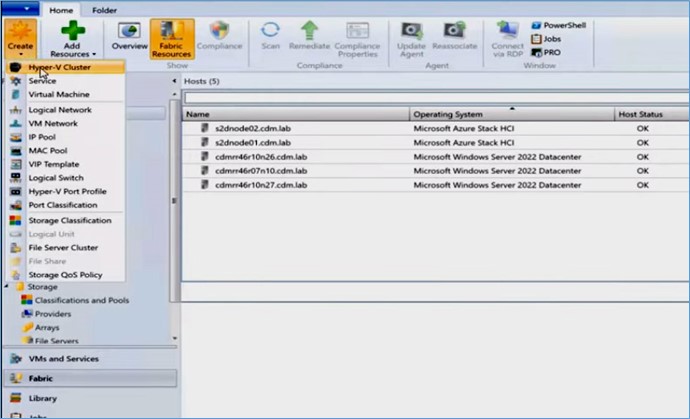
Task: Switch to Library workspace
Action: pos(90,398)
